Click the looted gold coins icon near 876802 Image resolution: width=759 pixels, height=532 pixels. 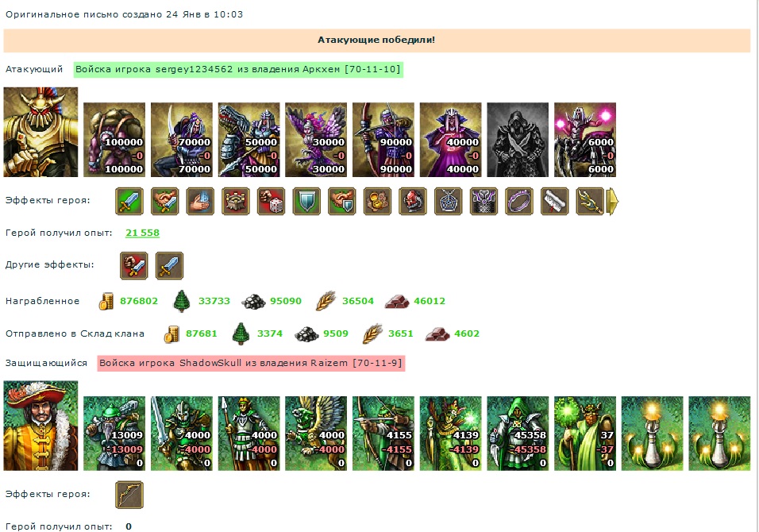106,301
